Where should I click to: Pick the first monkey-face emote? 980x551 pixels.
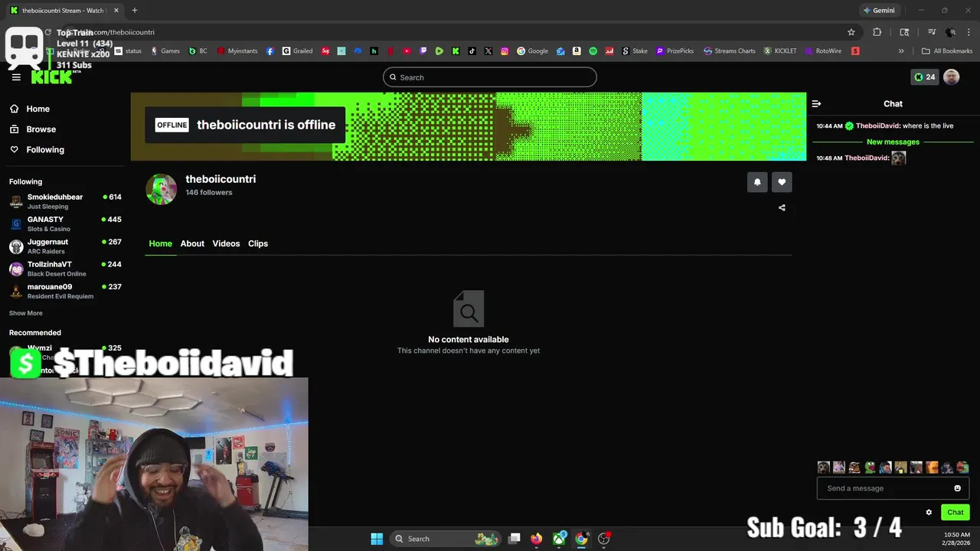point(824,467)
